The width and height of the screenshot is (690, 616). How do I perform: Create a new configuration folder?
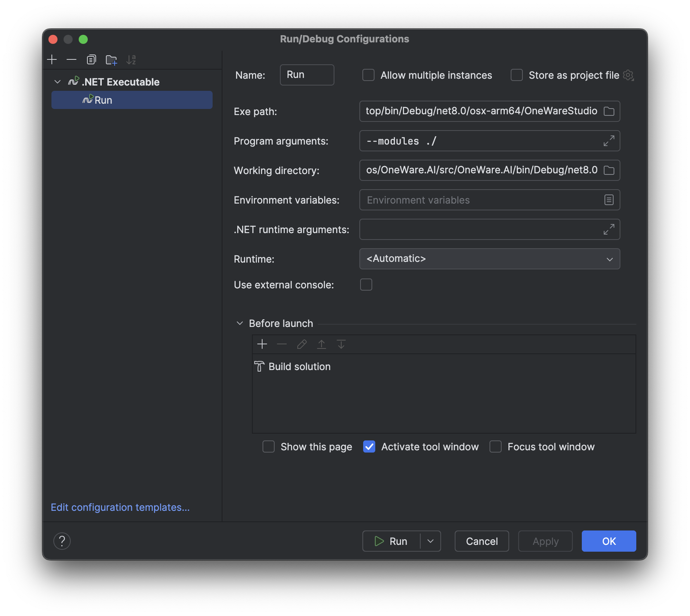[111, 60]
